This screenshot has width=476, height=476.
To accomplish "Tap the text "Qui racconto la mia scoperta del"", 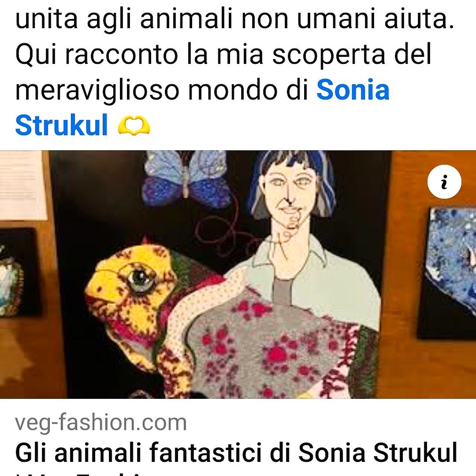I will pos(223,55).
